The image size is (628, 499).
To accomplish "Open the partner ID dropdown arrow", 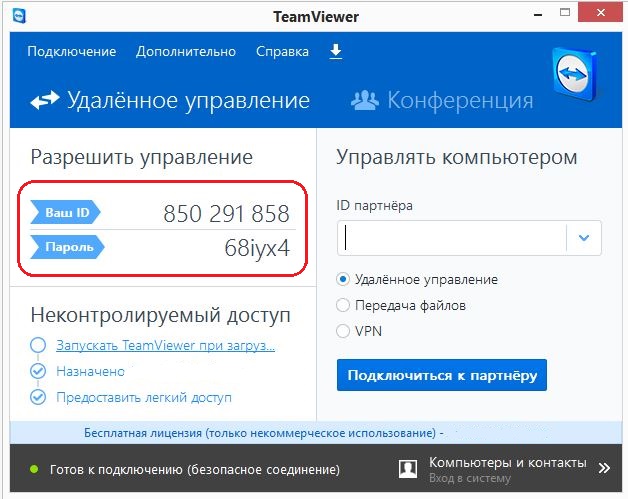I will point(584,238).
